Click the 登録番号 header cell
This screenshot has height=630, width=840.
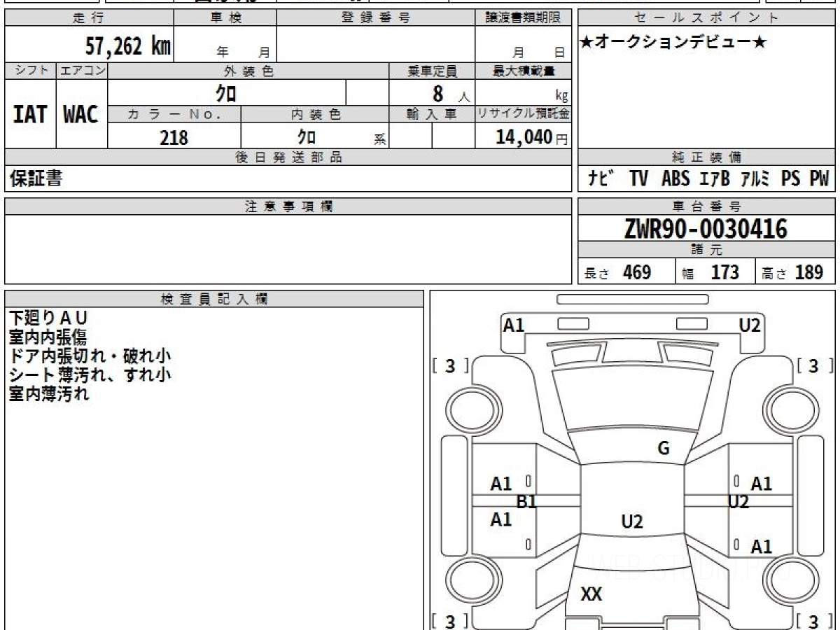(x=376, y=18)
